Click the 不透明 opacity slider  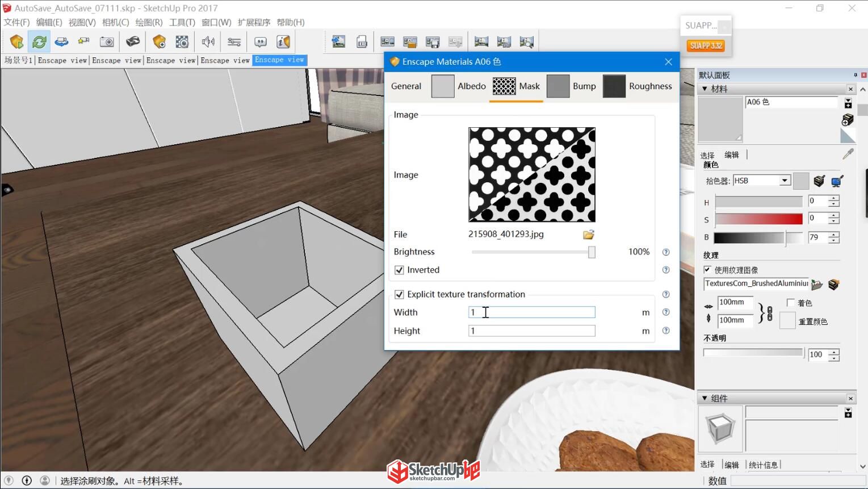pos(753,353)
